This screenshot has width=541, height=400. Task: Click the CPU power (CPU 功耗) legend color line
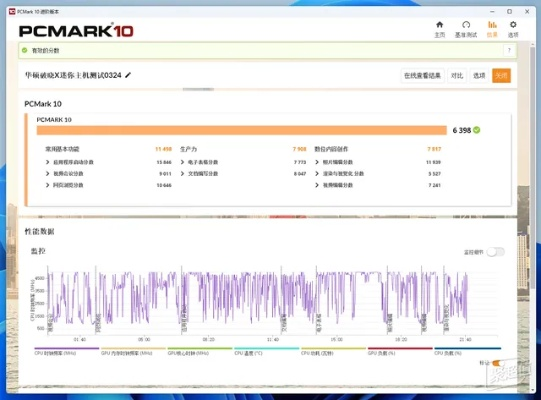coord(333,348)
